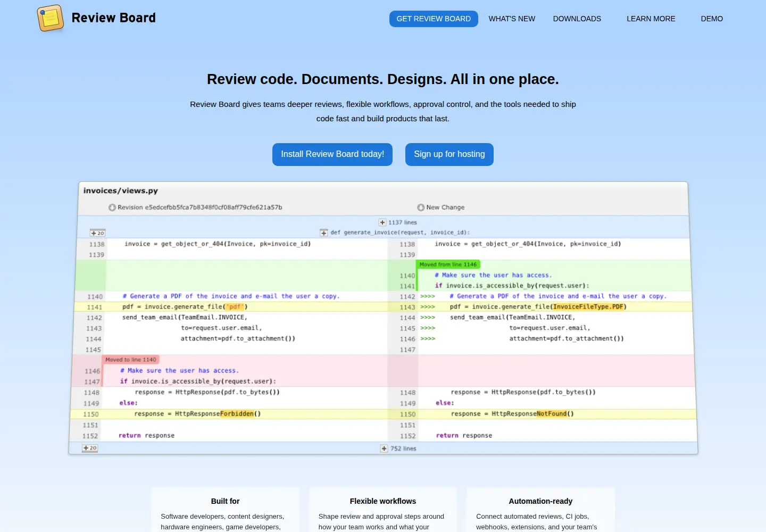This screenshot has height=532, width=766.
Task: Expand the 1137 lines collapsed section
Action: tap(382, 222)
